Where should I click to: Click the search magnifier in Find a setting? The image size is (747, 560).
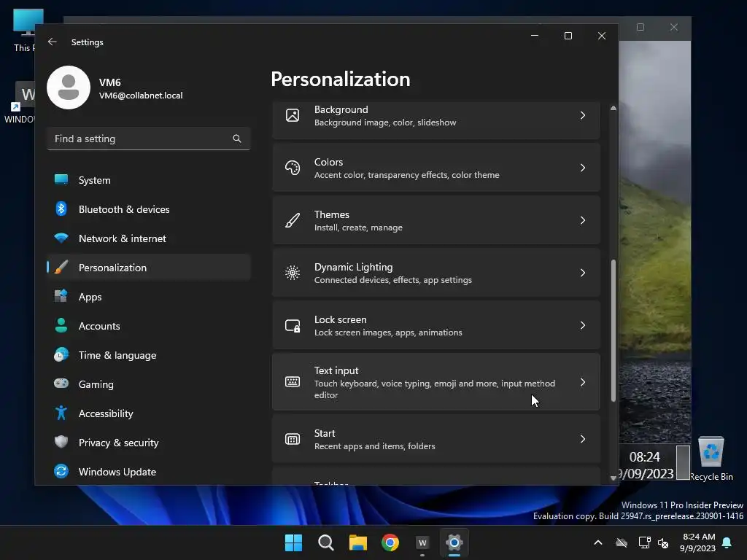pyautogui.click(x=237, y=139)
